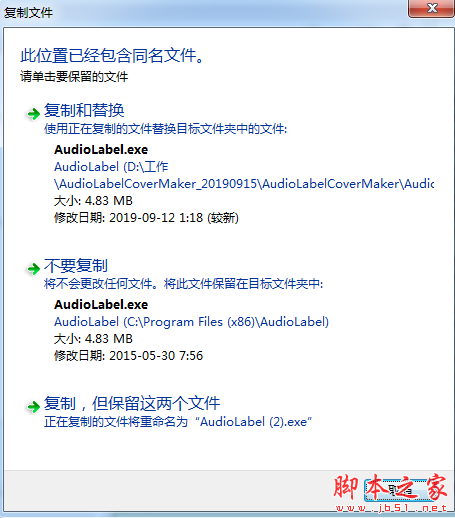Click rename text AudioLabel (2).exe
The image size is (455, 518).
253,422
